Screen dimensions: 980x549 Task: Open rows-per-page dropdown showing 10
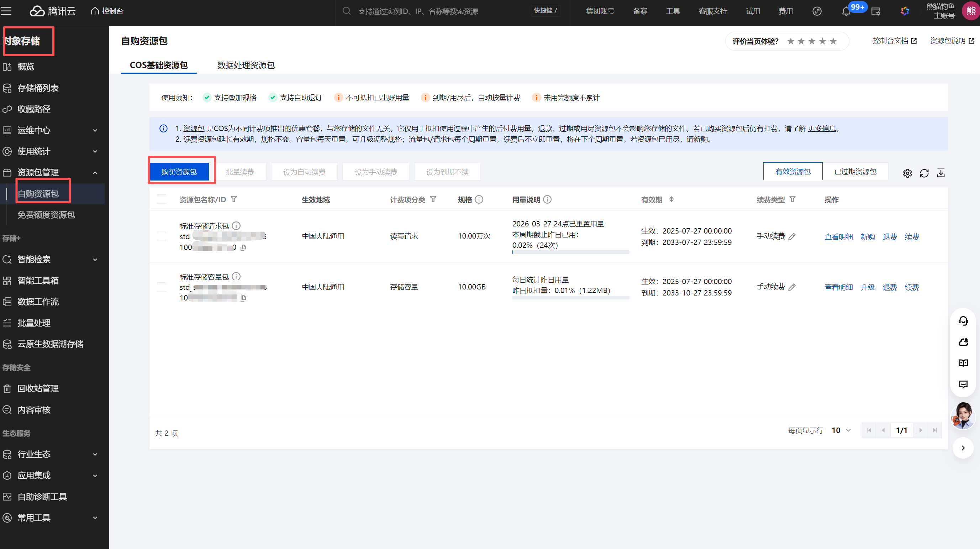point(841,430)
